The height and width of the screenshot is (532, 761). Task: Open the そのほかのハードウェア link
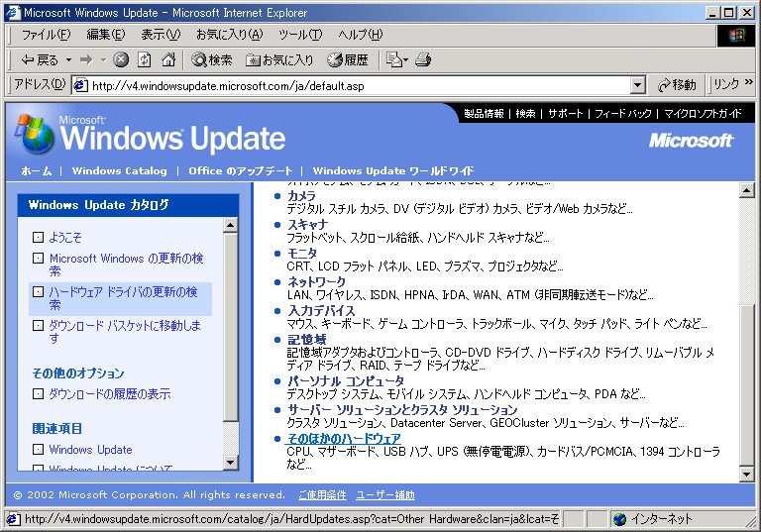pos(344,438)
